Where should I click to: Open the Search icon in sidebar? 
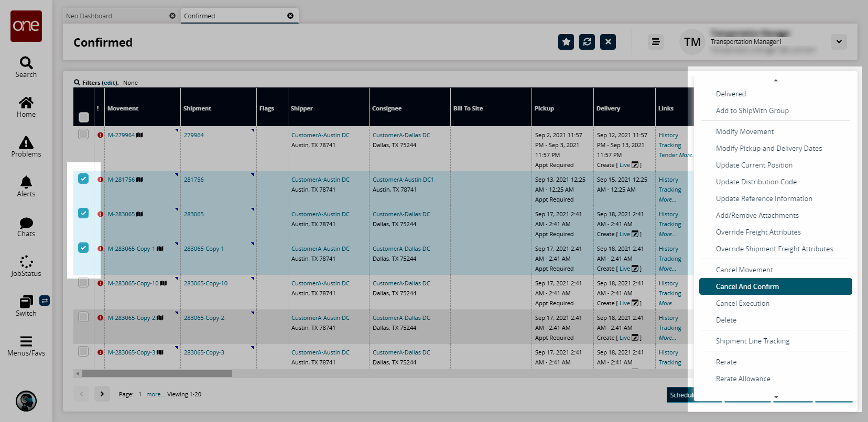pos(26,63)
